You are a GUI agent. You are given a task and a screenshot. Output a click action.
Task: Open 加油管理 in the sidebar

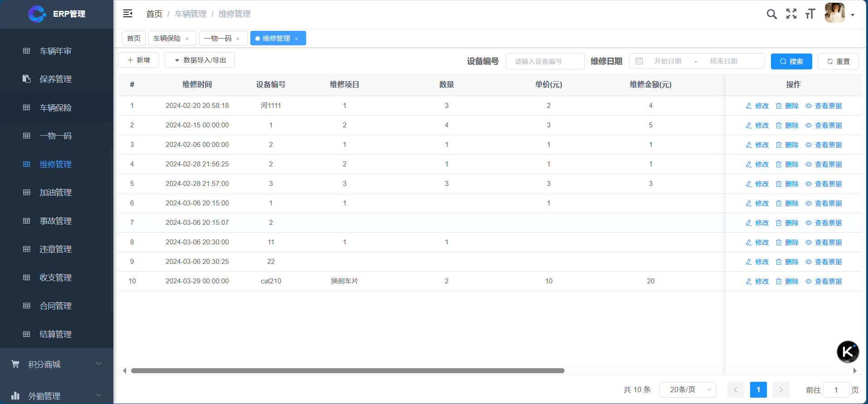tap(57, 192)
